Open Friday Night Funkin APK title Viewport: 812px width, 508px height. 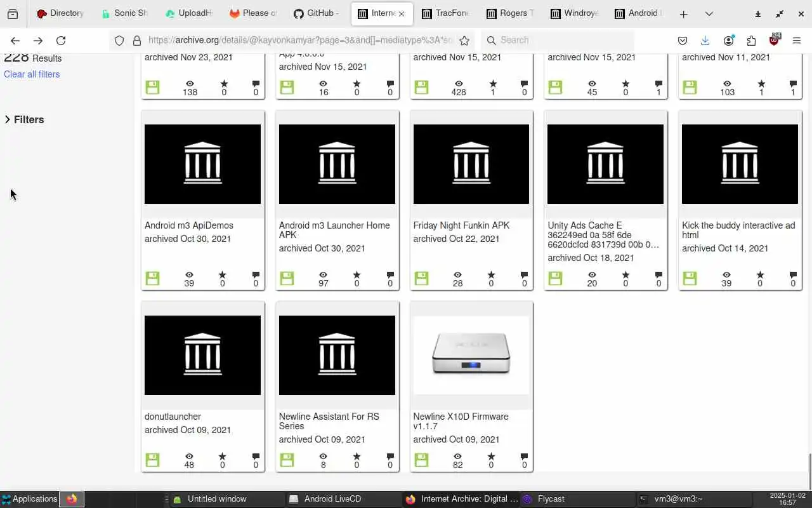(x=461, y=225)
